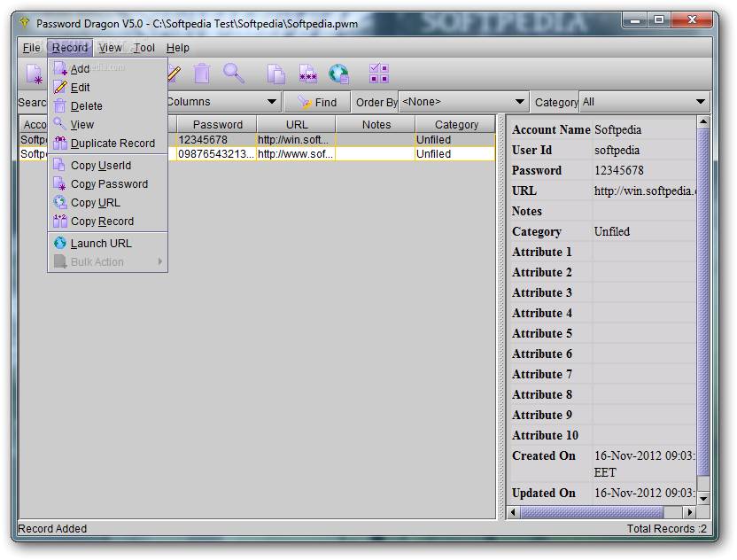Viewport: 737px width, 560px height.
Task: Click the Password value in details panel
Action: pos(618,171)
